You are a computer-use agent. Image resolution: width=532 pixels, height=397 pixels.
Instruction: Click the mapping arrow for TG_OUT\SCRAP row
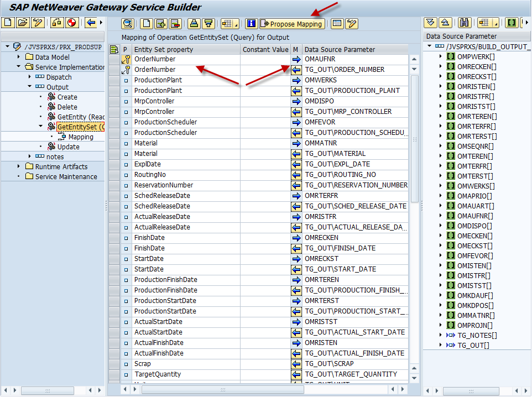[x=296, y=364]
